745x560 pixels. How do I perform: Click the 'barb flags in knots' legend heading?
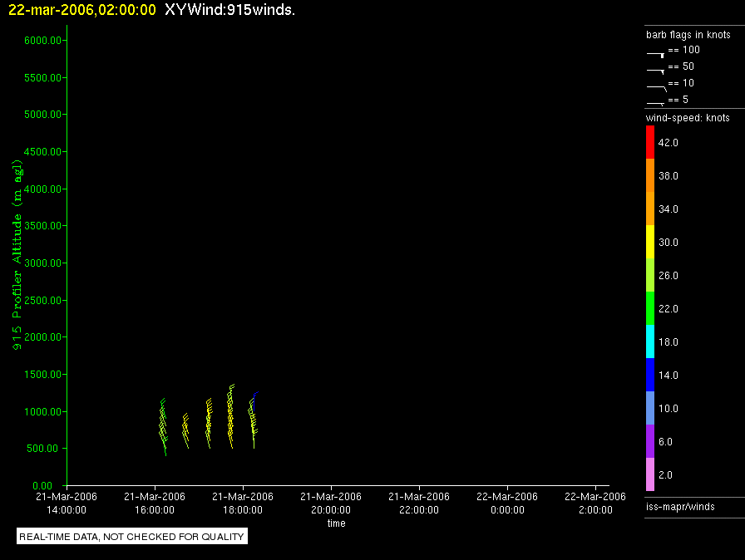click(688, 35)
